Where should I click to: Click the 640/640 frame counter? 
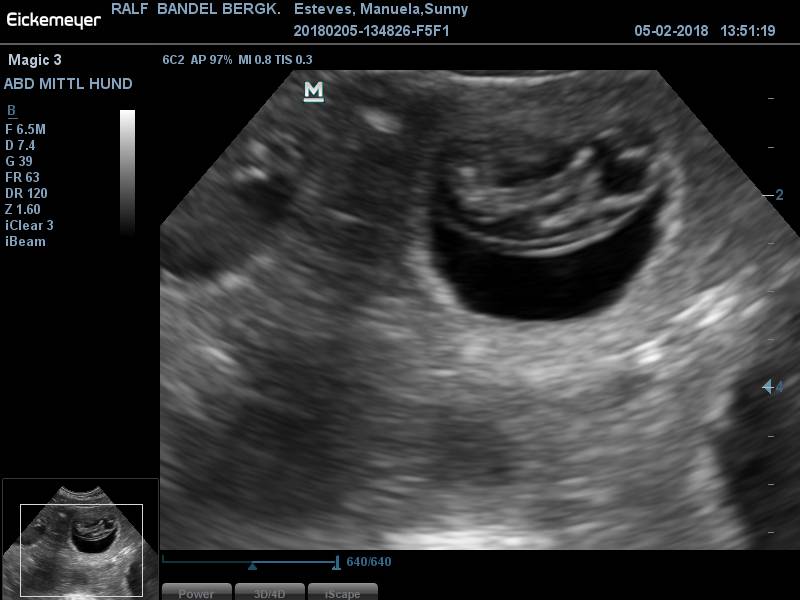[369, 562]
